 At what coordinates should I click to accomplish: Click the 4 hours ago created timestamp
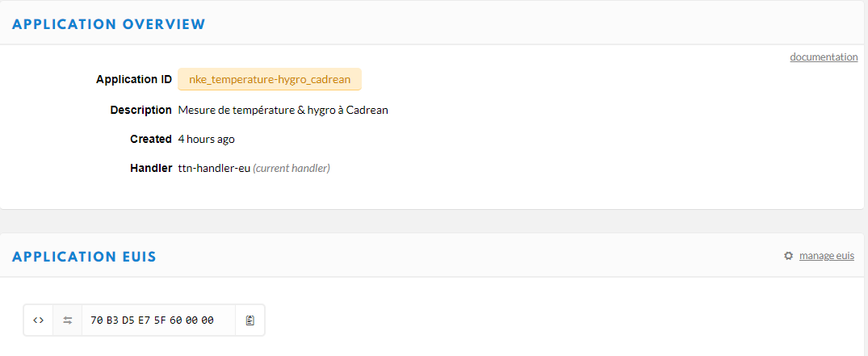pyautogui.click(x=207, y=139)
